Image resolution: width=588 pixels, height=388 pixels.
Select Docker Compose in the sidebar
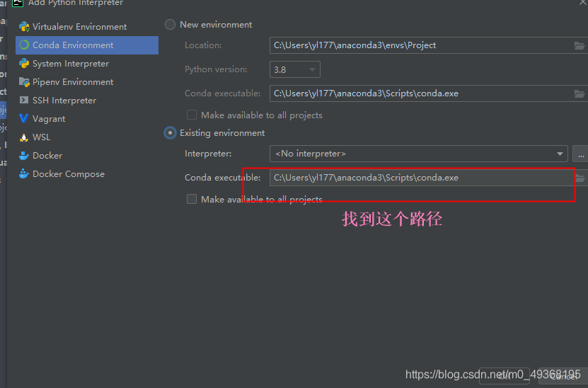(x=87, y=173)
